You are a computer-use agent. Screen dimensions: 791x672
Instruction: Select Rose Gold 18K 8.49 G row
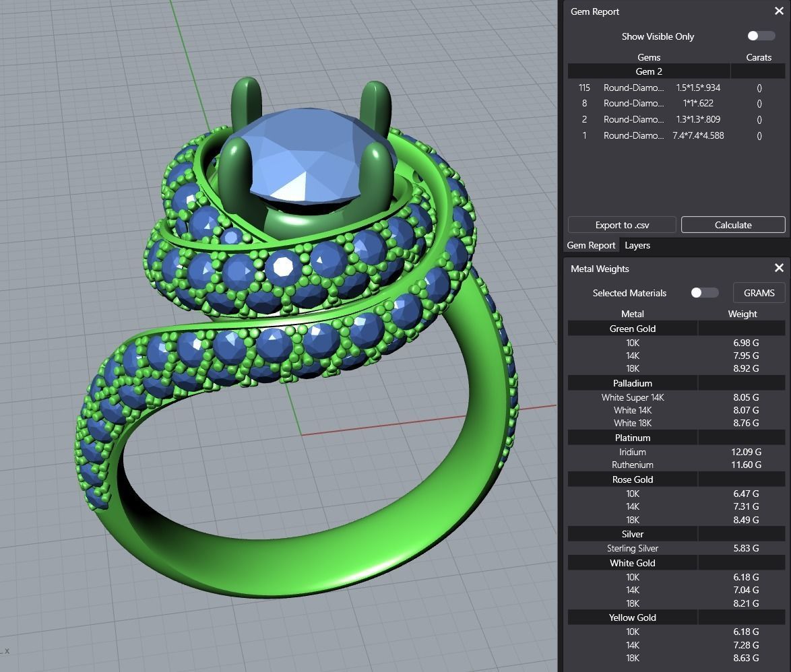click(676, 520)
